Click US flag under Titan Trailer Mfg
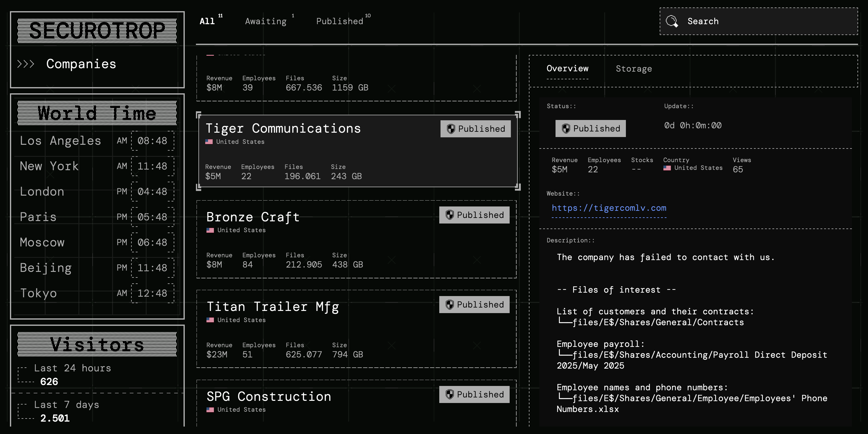This screenshot has width=868, height=434. (x=210, y=320)
